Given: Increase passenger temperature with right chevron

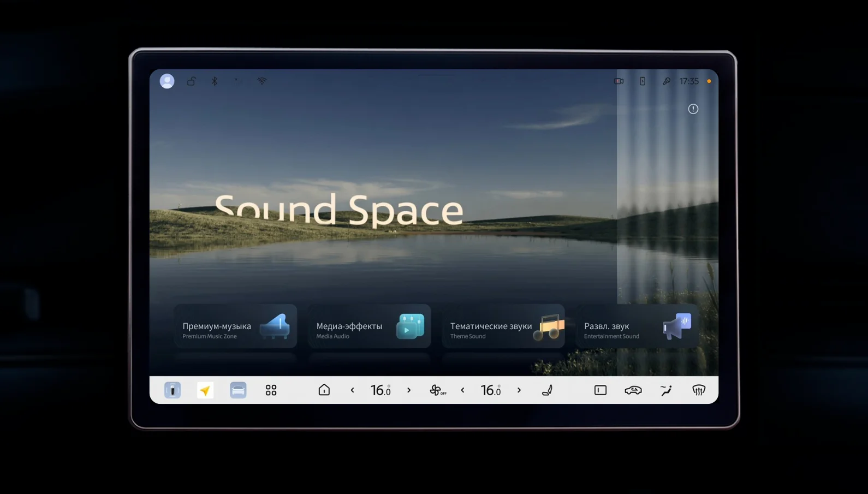Looking at the screenshot, I should click(x=519, y=390).
